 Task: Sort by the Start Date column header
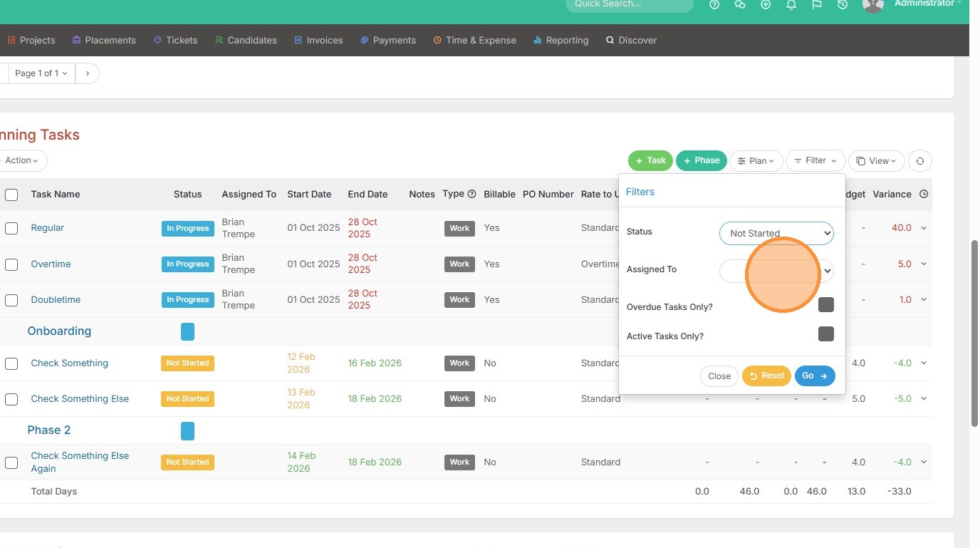309,195
